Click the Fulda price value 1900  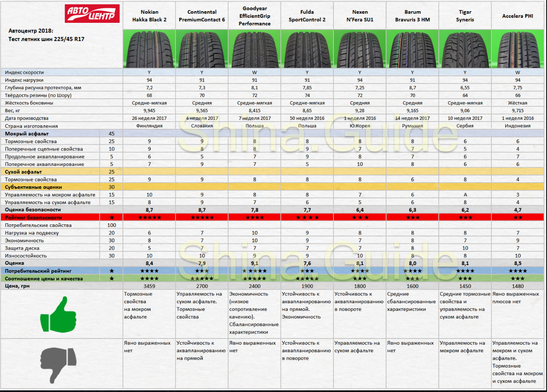click(307, 286)
